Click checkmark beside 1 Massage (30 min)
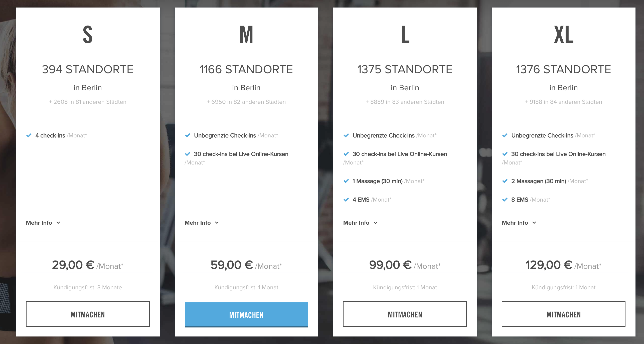The image size is (644, 344). pyautogui.click(x=346, y=181)
